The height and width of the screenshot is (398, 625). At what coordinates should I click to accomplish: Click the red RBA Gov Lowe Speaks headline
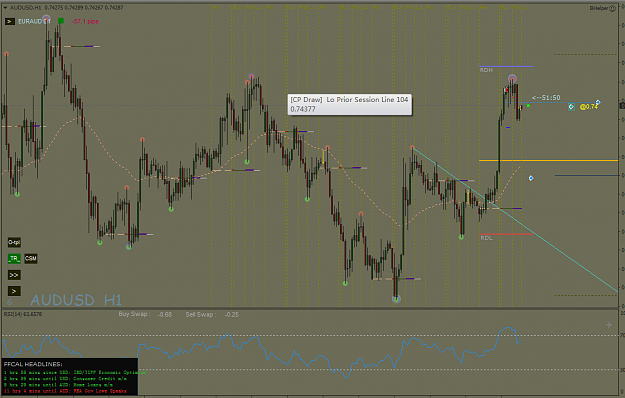[x=65, y=391]
